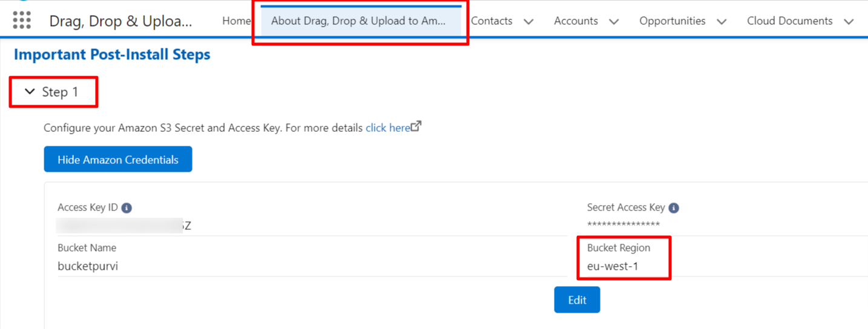
Task: Switch to the Opportunities tab
Action: 672,21
